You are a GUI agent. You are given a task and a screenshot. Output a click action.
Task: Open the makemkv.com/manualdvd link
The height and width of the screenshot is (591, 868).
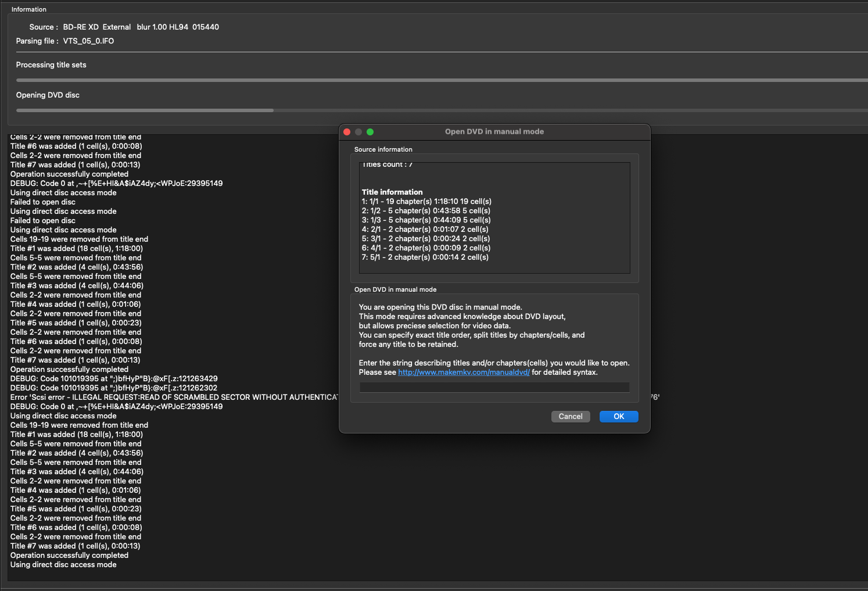pos(464,372)
